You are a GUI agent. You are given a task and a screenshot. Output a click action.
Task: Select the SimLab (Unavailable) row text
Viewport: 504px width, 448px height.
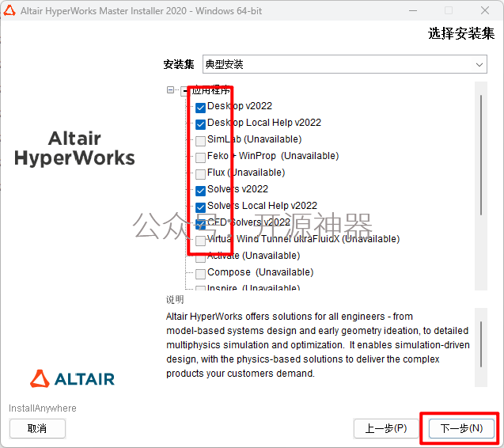click(x=254, y=139)
